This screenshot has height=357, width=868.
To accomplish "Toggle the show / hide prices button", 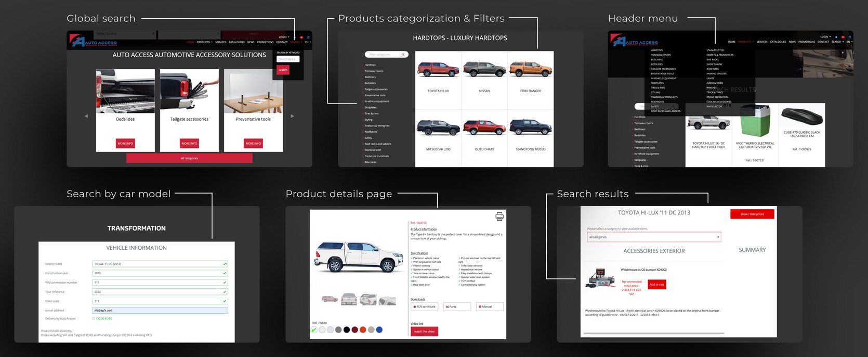I will (752, 214).
